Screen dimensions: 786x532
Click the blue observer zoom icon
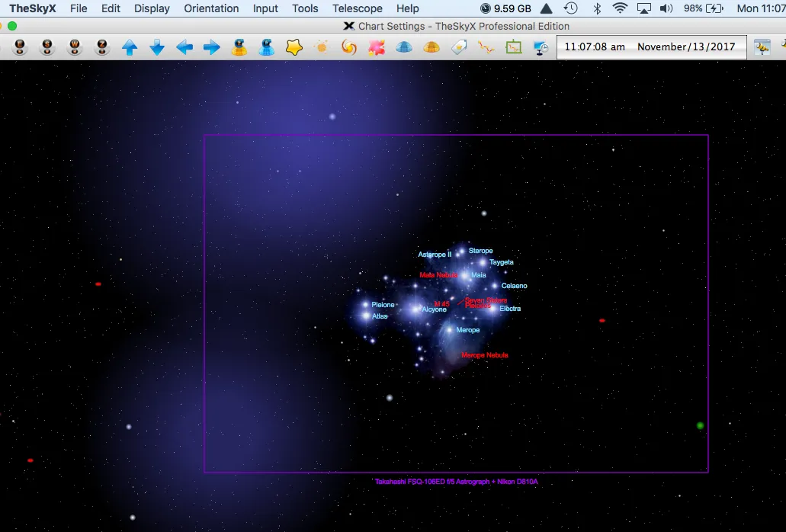pos(267,47)
